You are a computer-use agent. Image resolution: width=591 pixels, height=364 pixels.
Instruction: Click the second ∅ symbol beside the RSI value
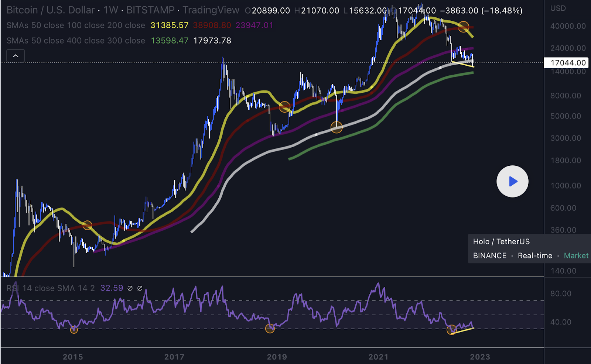pyautogui.click(x=139, y=288)
